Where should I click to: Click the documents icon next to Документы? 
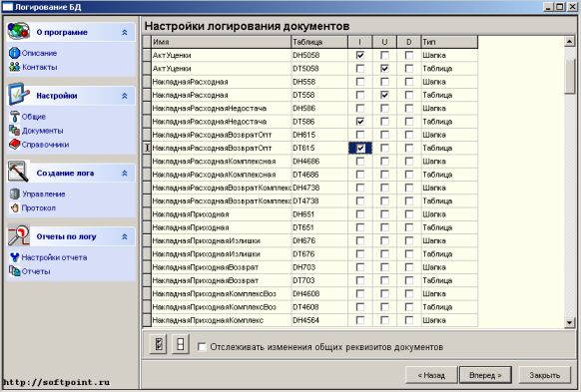[14, 131]
